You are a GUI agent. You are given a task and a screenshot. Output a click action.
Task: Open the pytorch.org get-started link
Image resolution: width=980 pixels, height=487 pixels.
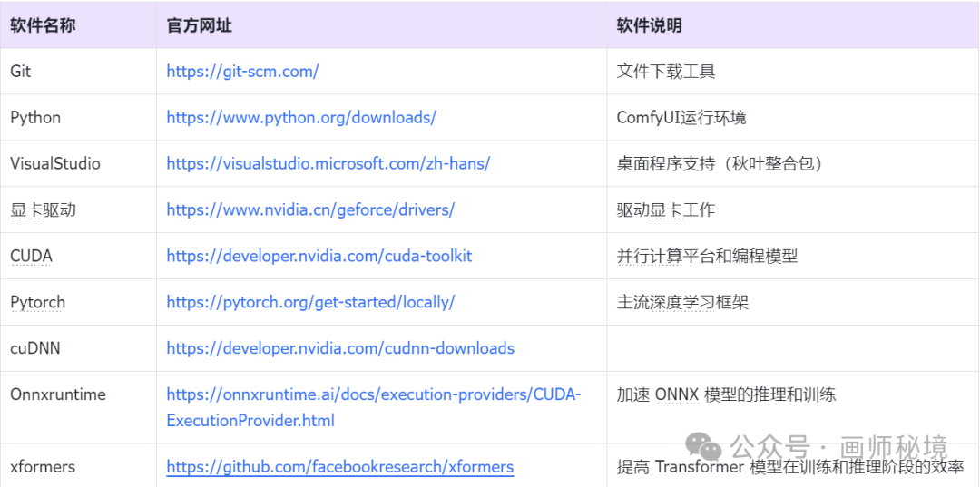[310, 302]
